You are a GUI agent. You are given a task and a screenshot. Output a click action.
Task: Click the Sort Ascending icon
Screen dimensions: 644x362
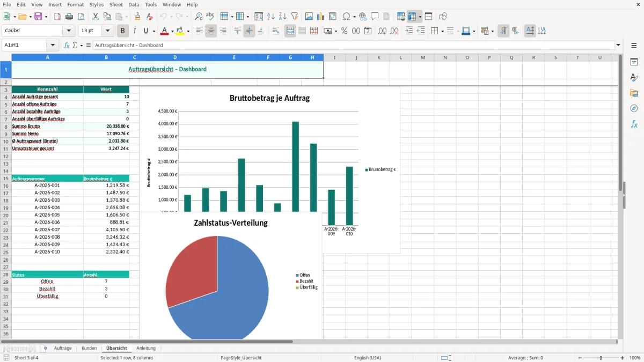coord(271,17)
